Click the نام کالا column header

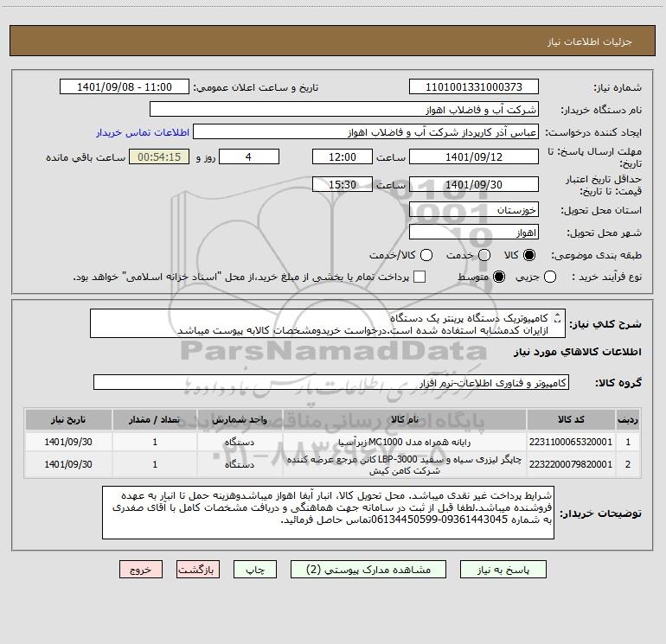405,419
